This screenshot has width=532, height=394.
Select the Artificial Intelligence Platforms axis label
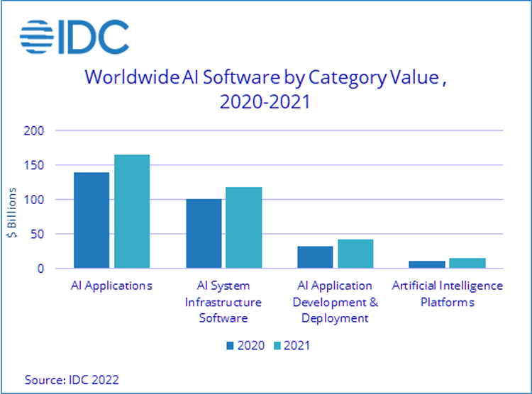(x=447, y=294)
